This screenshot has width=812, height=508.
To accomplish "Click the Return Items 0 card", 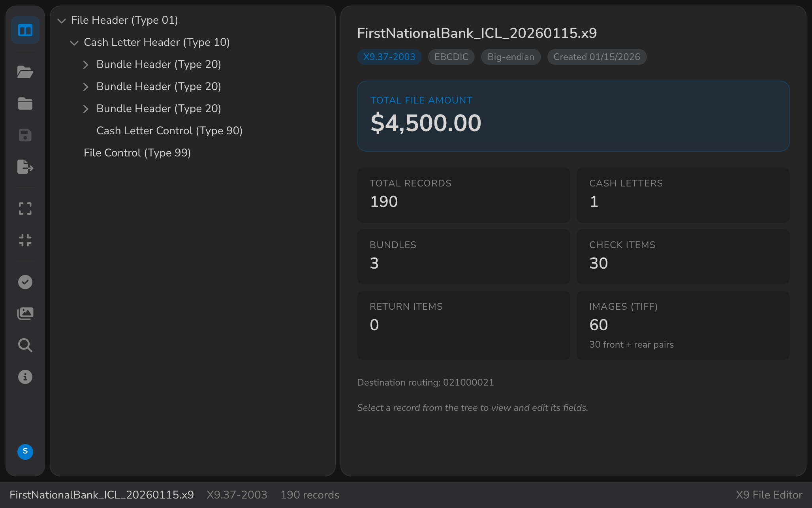I will [x=464, y=325].
